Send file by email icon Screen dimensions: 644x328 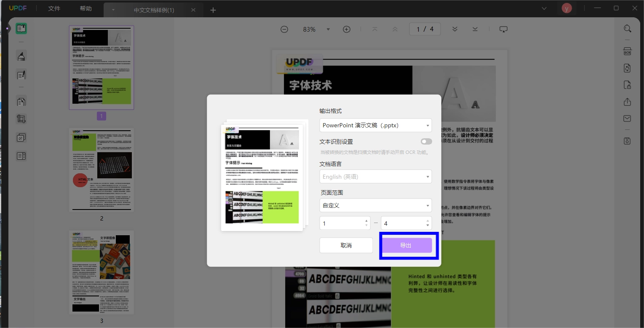[x=628, y=118]
